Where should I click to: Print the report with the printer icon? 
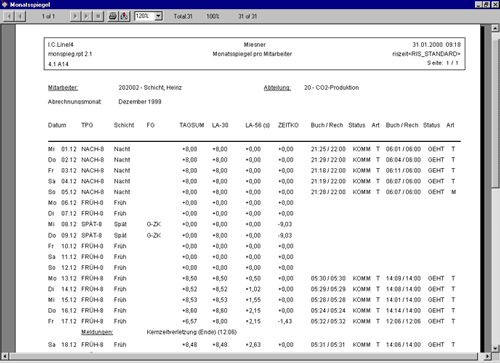pyautogui.click(x=113, y=16)
